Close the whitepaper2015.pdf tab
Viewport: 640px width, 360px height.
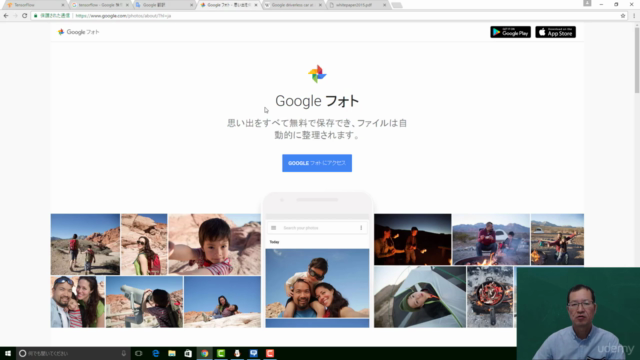pyautogui.click(x=384, y=5)
